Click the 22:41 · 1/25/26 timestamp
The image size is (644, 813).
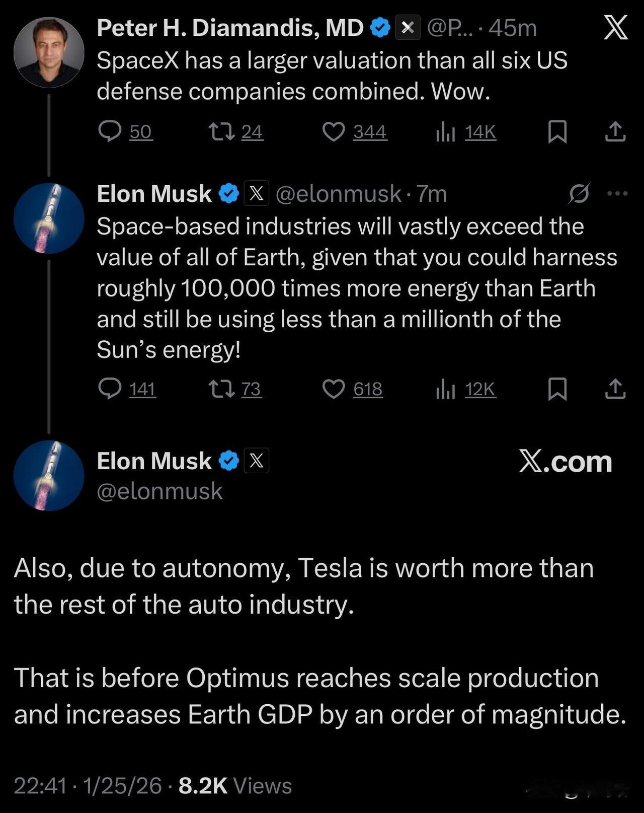(x=88, y=785)
